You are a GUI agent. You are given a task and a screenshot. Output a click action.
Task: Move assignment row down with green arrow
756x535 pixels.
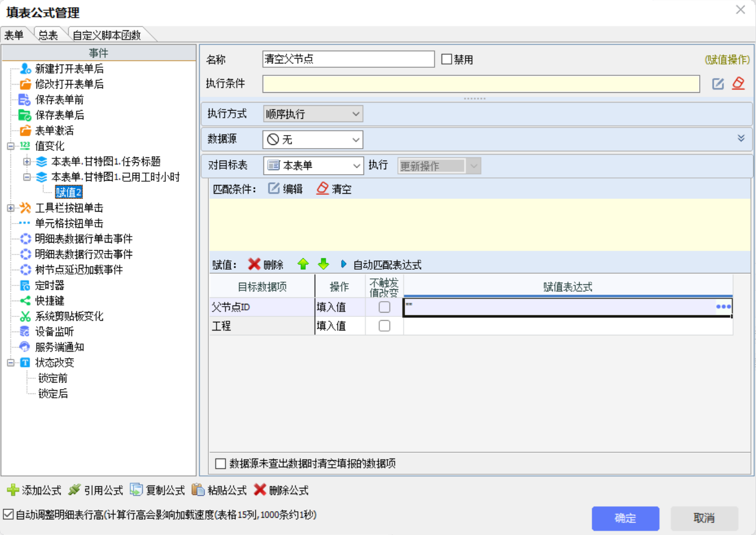(324, 264)
